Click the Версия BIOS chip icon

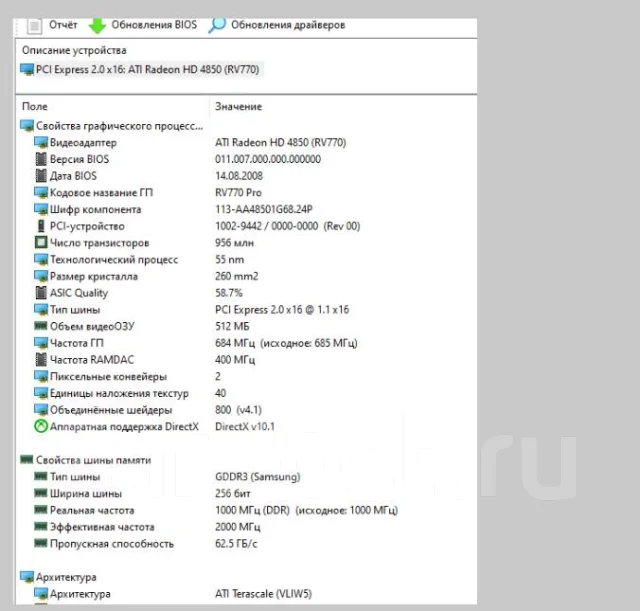(x=41, y=159)
